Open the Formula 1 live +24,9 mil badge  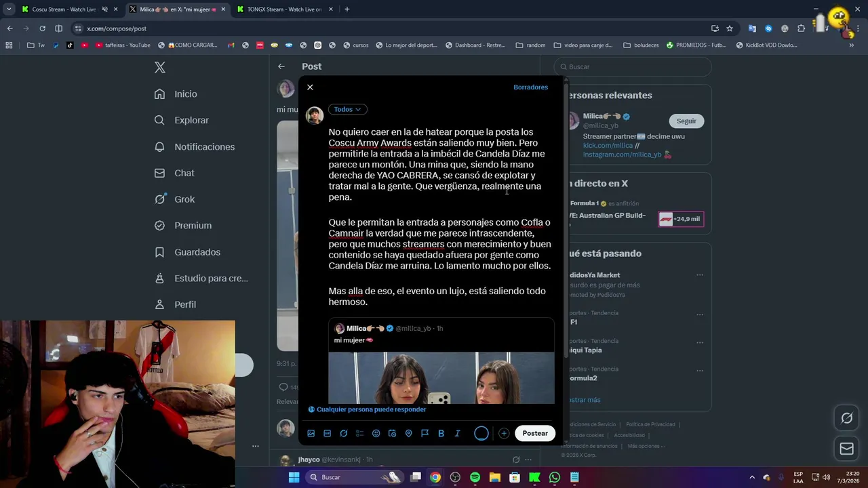pyautogui.click(x=680, y=220)
